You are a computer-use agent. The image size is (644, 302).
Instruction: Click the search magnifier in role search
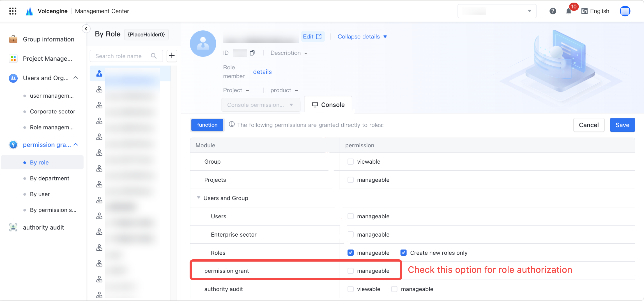click(x=154, y=56)
